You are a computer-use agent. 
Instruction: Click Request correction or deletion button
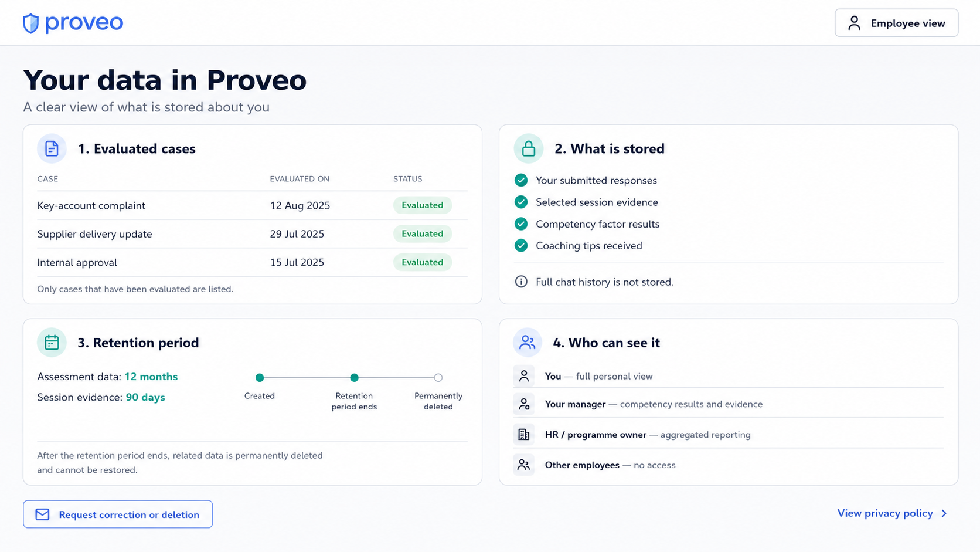(118, 514)
